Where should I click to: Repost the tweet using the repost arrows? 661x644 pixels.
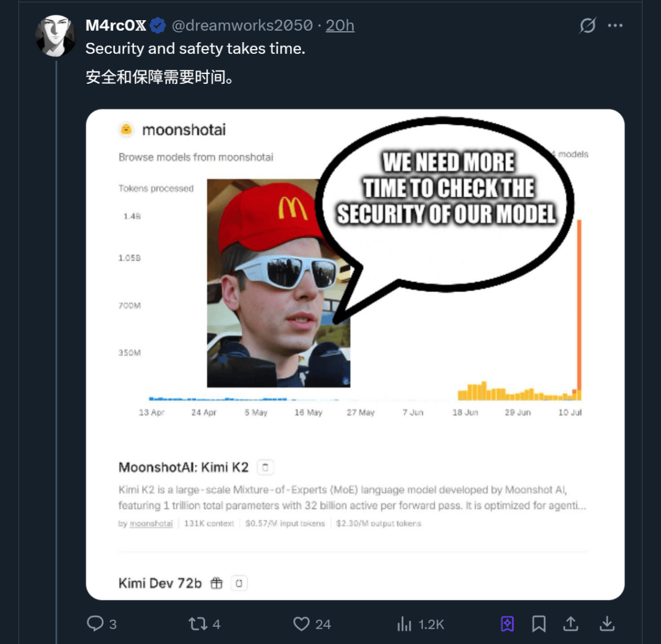[197, 623]
